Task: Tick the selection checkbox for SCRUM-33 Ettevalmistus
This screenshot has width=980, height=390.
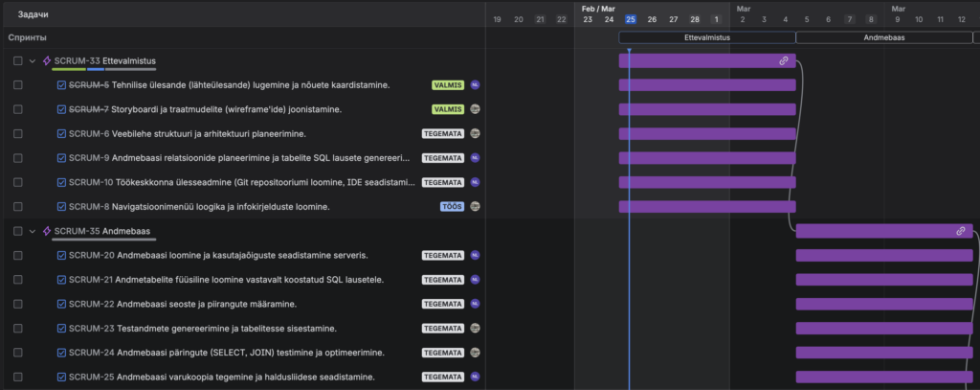Action: (x=18, y=60)
